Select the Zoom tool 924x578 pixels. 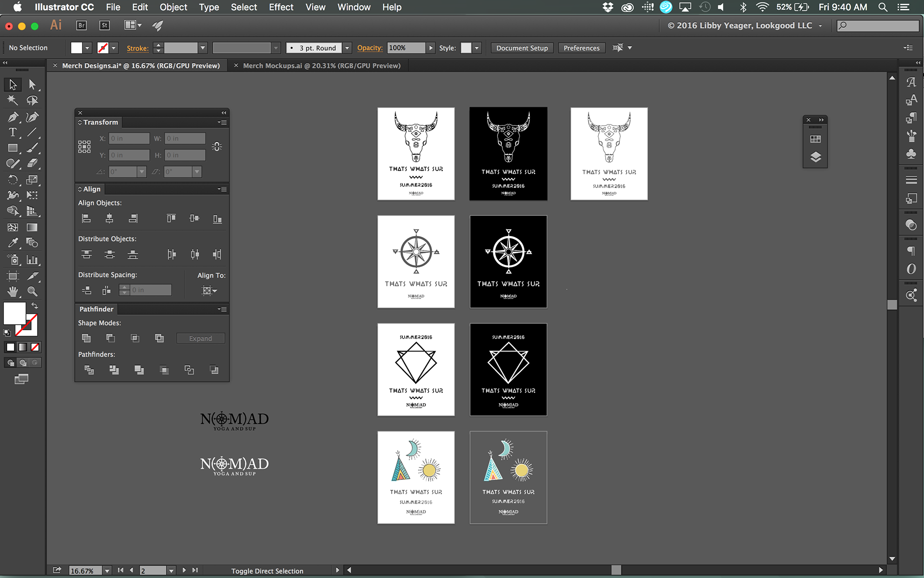coord(32,291)
